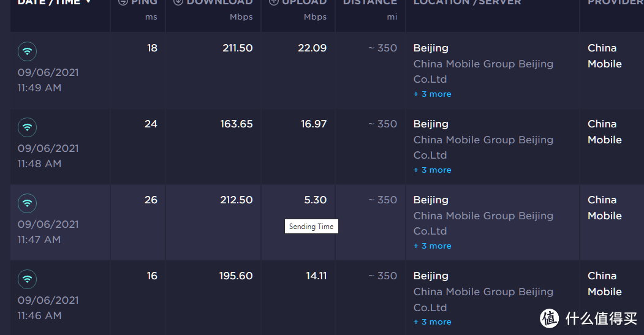Expand '+ 3 more' for 11:46 AM test

tap(432, 322)
